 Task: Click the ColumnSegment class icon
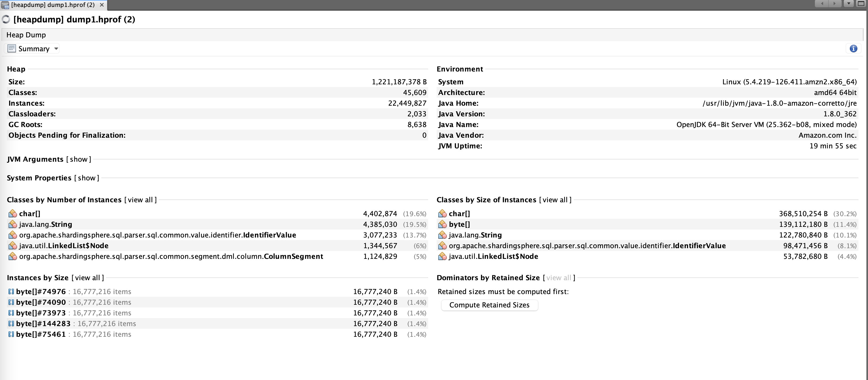point(13,256)
